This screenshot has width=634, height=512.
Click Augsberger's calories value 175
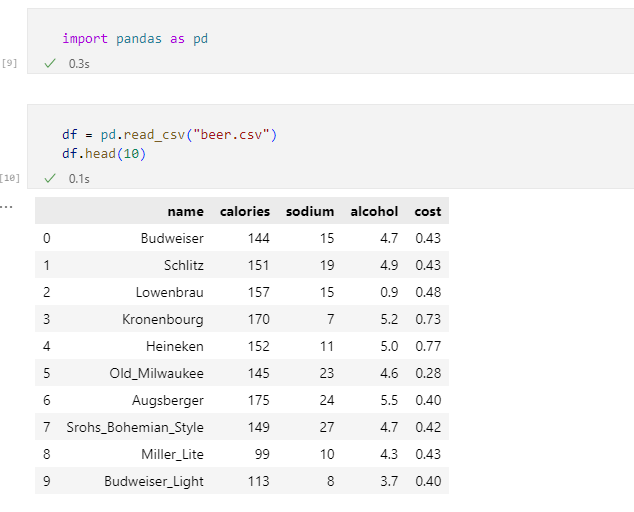coord(258,400)
